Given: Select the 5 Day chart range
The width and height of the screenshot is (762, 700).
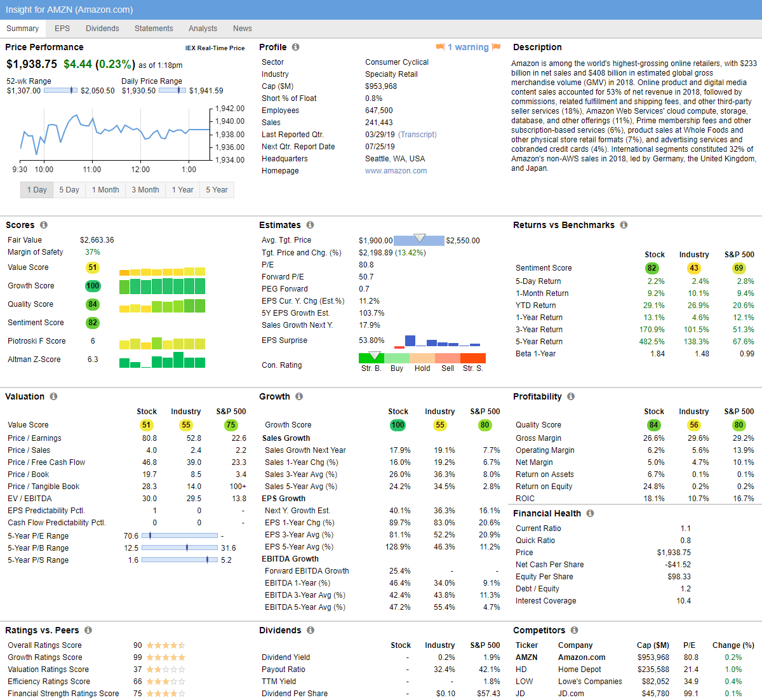Looking at the screenshot, I should pos(69,190).
